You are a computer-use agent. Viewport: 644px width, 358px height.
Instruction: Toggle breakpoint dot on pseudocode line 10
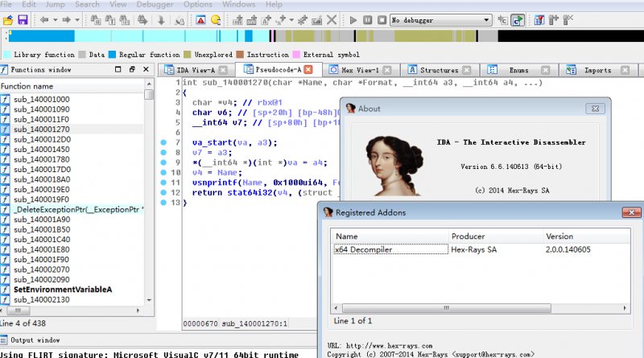163,172
